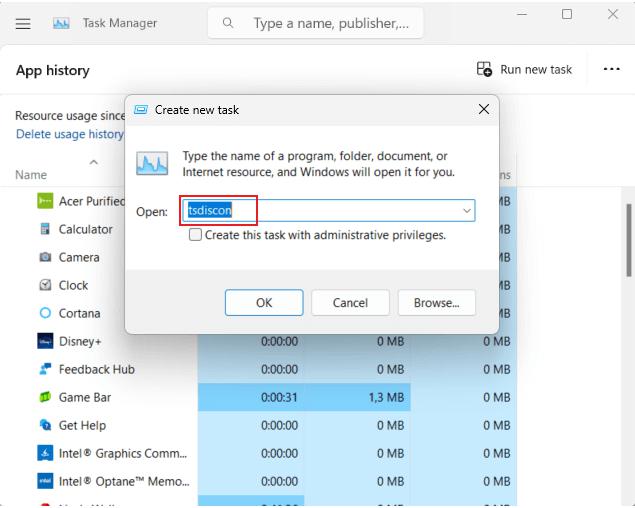
Task: Select the Calculator row name
Action: tap(85, 229)
